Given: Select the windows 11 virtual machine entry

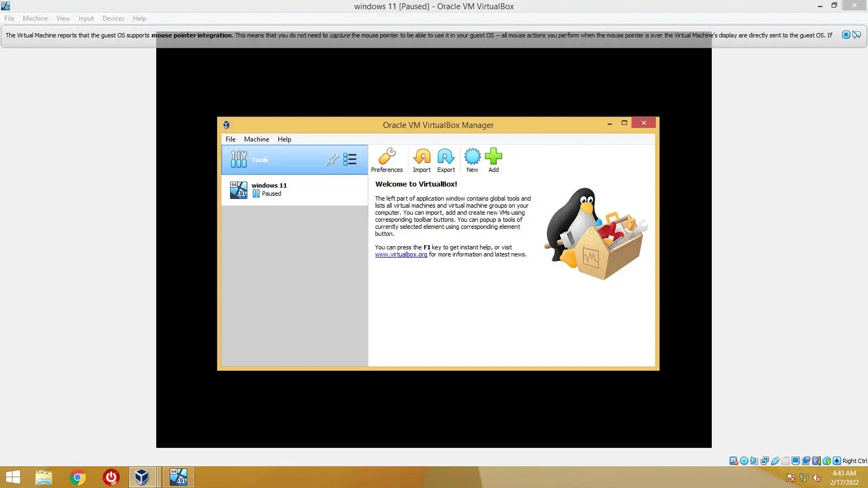Looking at the screenshot, I should pyautogui.click(x=295, y=190).
